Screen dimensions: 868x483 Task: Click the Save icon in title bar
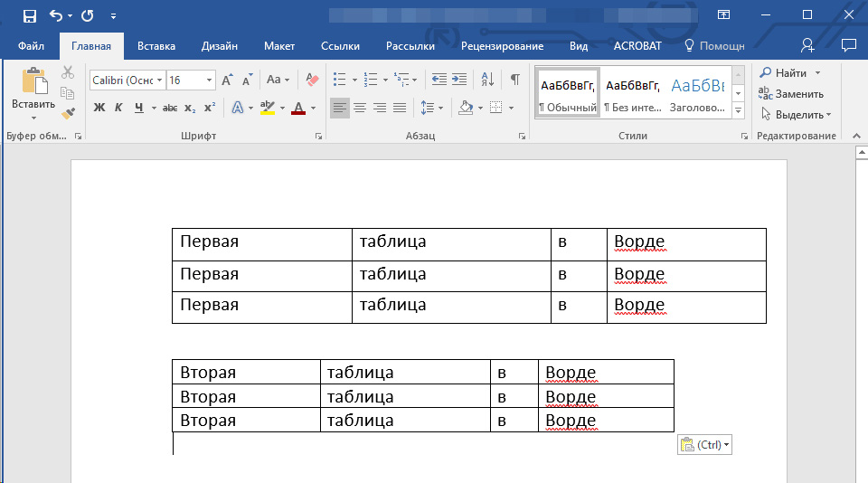pos(29,15)
